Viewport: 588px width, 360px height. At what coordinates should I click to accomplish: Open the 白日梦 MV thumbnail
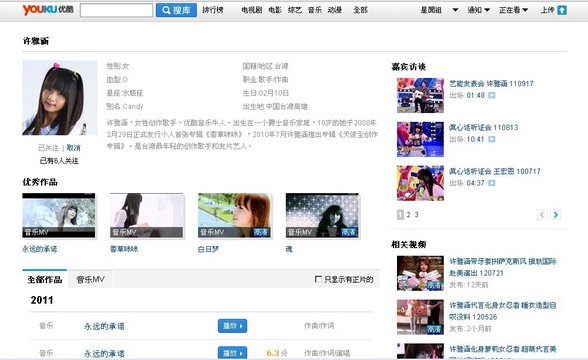(x=234, y=216)
